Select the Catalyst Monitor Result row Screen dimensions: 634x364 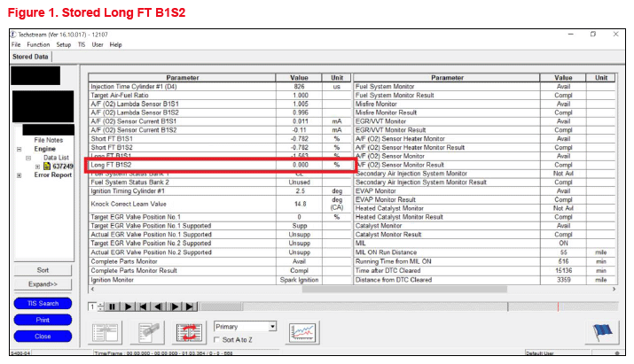pyautogui.click(x=484, y=235)
